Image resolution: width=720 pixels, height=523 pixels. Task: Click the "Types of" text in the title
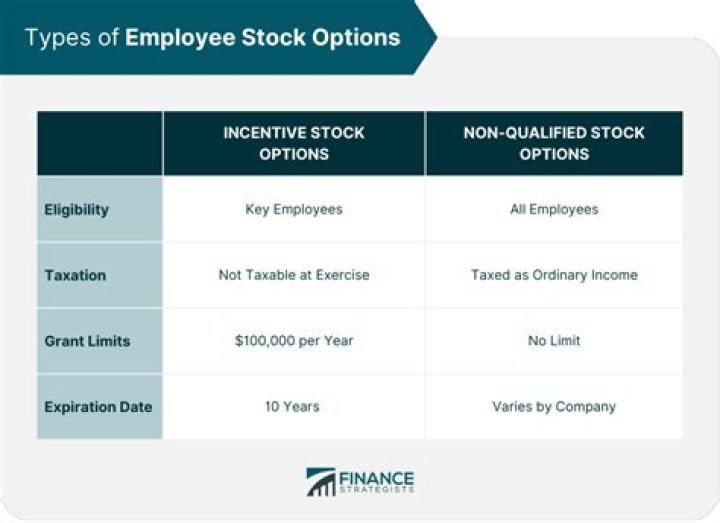pos(68,38)
